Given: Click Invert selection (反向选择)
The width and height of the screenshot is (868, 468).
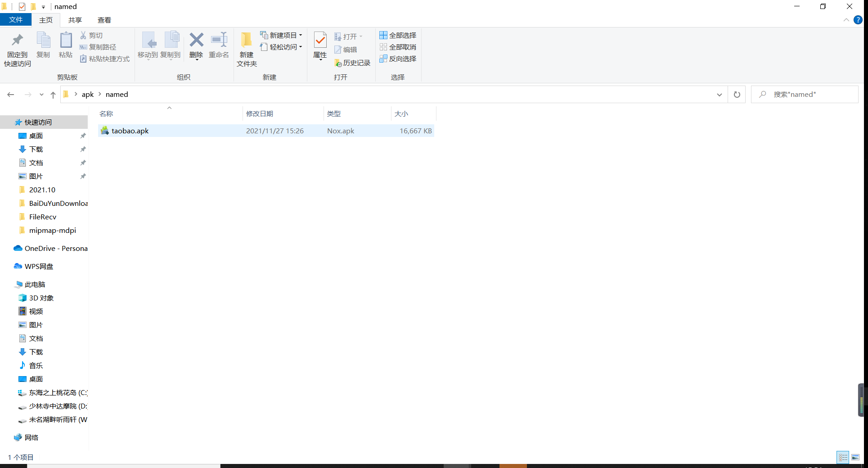Looking at the screenshot, I should click(x=398, y=59).
